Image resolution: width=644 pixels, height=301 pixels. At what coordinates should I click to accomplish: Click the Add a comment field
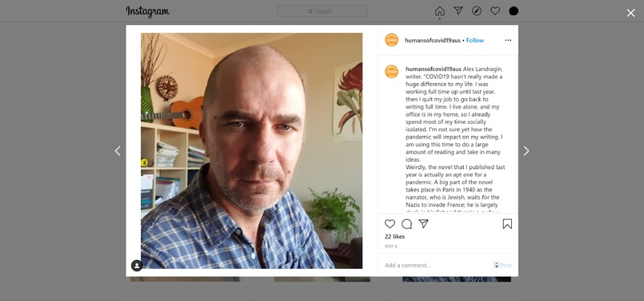(437, 266)
